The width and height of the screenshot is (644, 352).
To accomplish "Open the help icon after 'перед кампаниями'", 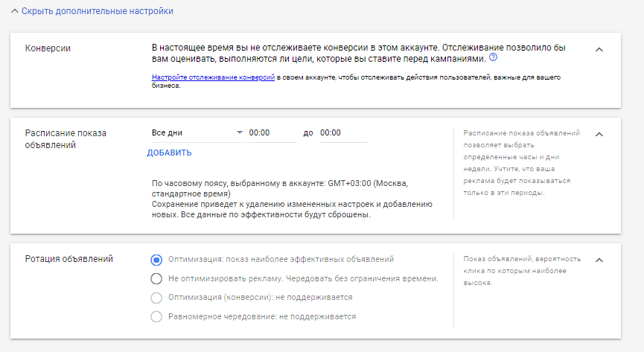I will point(494,57).
